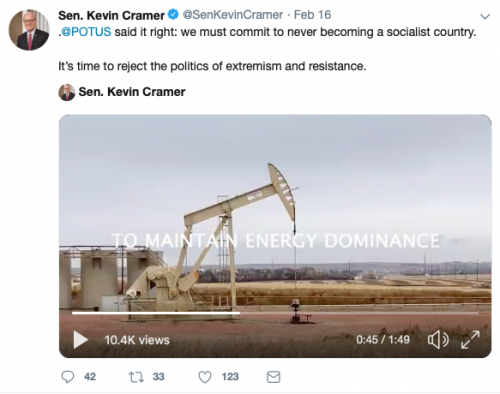Click the Sen. Kevin Cramer display name
This screenshot has height=394, width=500.
(x=111, y=15)
